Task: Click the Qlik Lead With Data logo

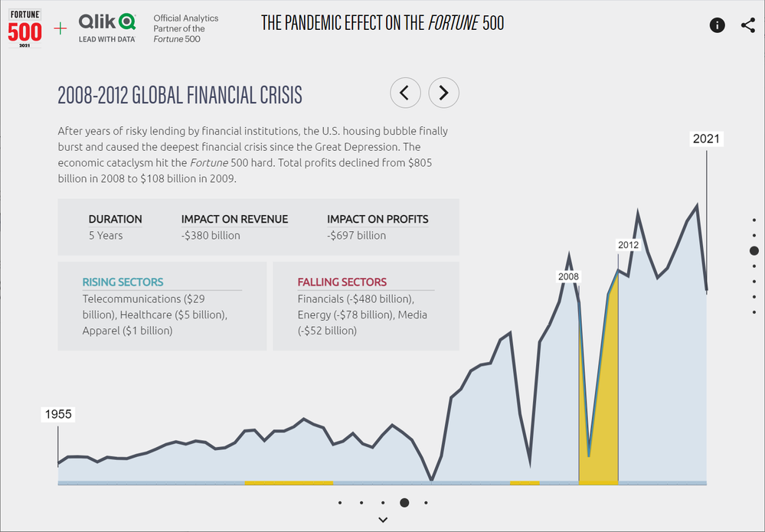Action: click(106, 28)
